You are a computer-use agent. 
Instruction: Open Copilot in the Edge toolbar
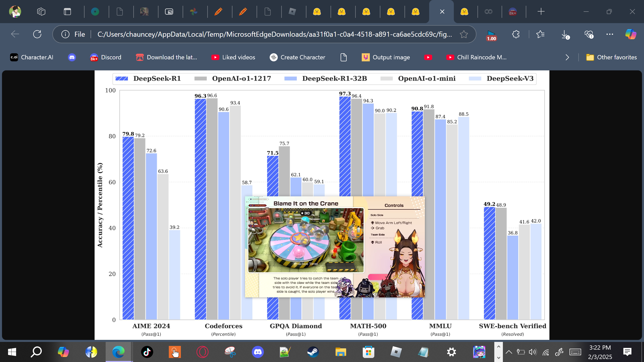coord(631,34)
